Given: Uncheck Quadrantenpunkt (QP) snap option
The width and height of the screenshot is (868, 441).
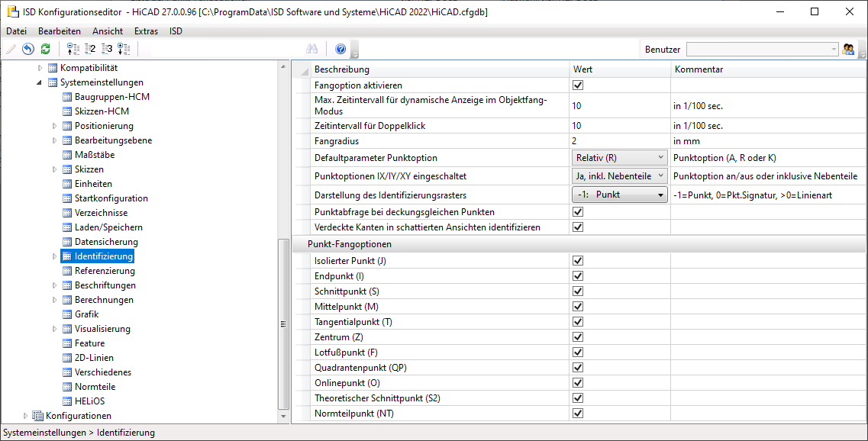Looking at the screenshot, I should pos(578,368).
